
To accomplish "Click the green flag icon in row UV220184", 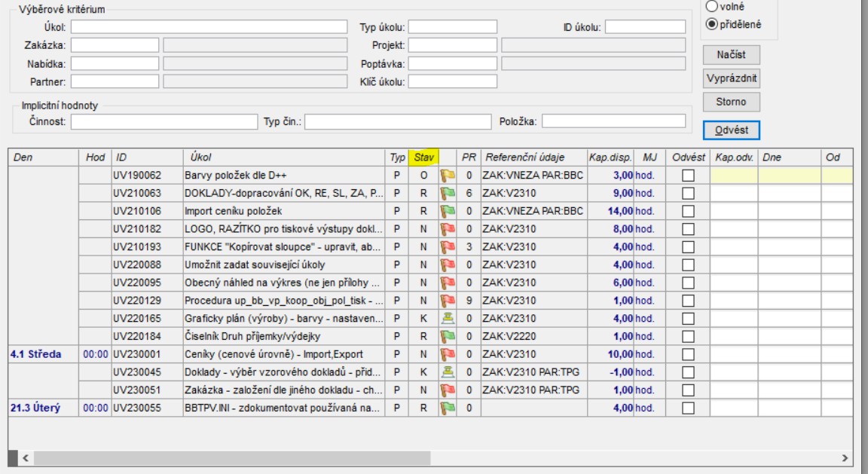I will 448,336.
